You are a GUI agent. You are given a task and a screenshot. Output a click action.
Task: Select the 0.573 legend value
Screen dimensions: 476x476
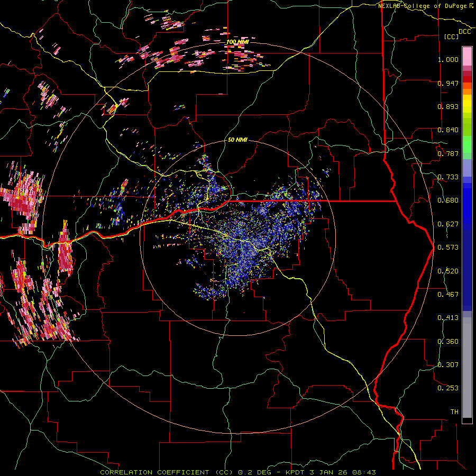point(448,248)
